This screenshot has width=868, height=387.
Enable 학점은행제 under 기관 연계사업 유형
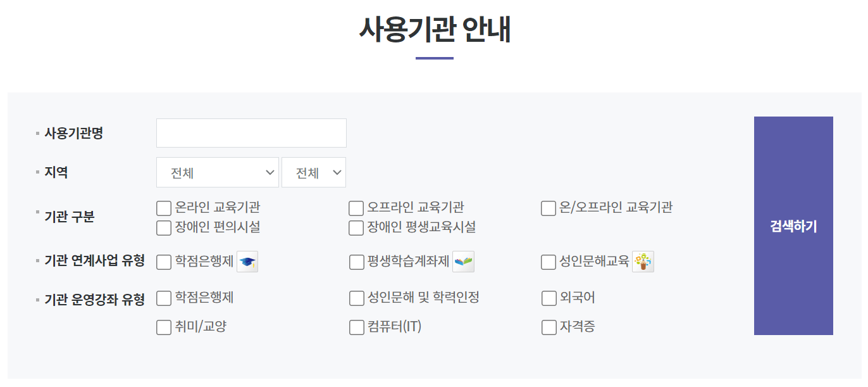tap(163, 261)
